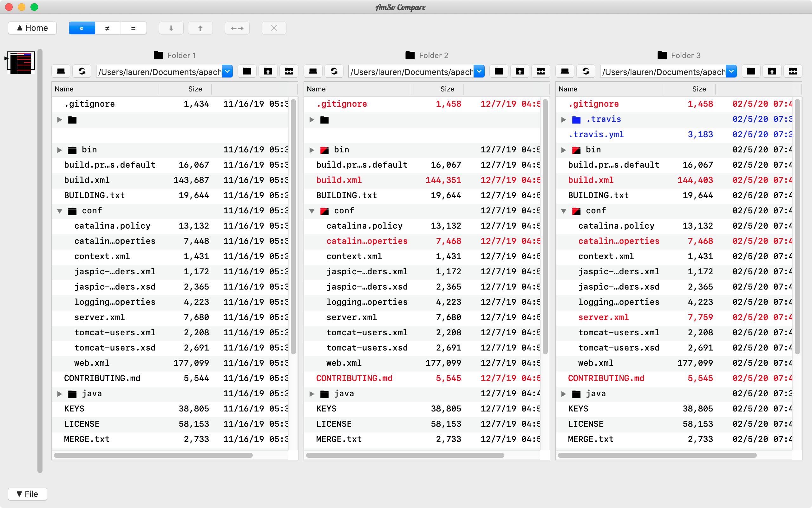Viewport: 812px width, 508px height.
Task: Expand the java folder in Folder 2
Action: 312,394
